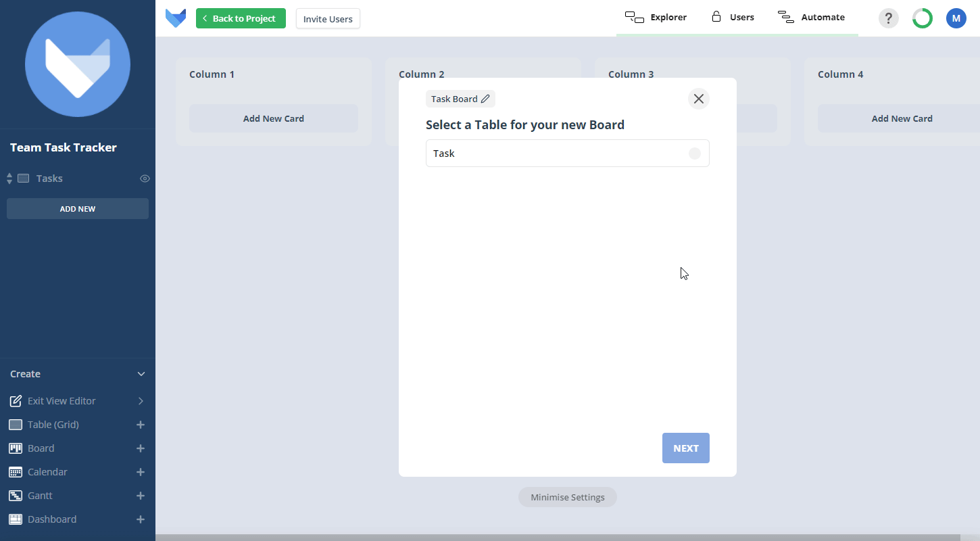980x541 pixels.
Task: Switch to the Automate tab
Action: click(x=811, y=18)
